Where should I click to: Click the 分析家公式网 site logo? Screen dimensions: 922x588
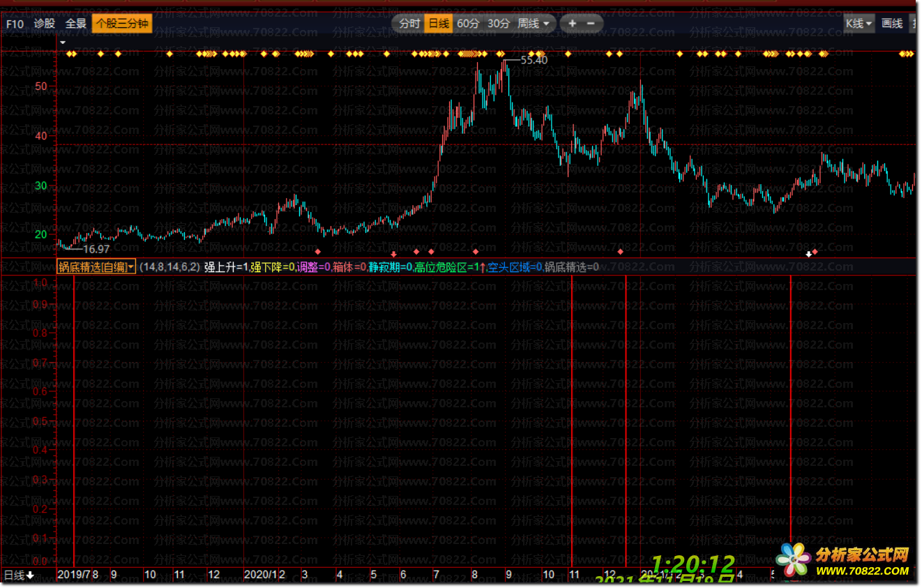[x=842, y=561]
